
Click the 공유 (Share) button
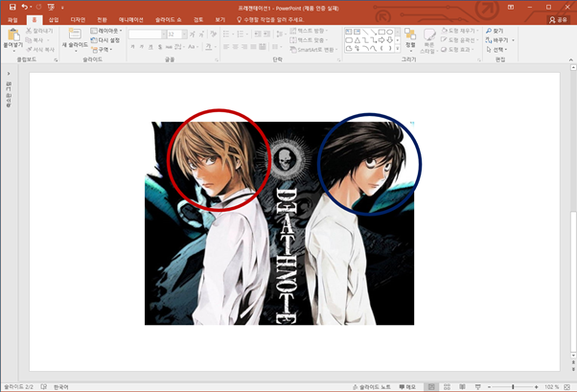[559, 20]
